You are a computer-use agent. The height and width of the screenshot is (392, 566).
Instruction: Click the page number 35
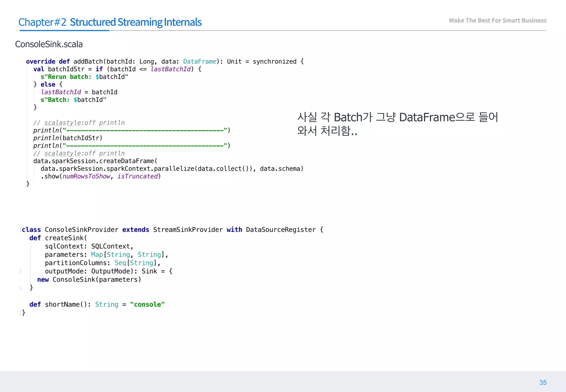(543, 383)
